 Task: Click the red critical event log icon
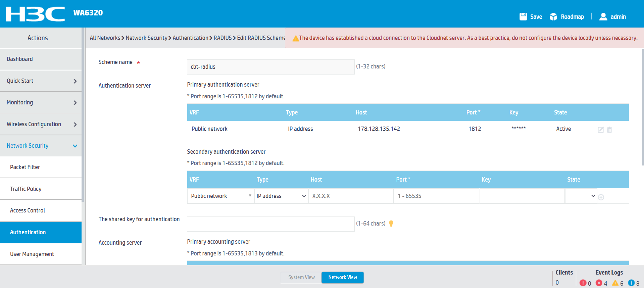[583, 283]
